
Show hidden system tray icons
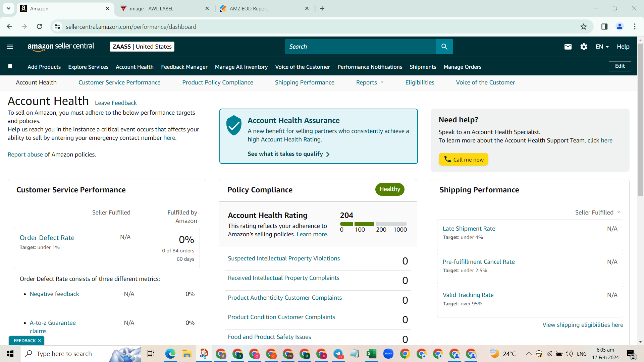point(529,354)
